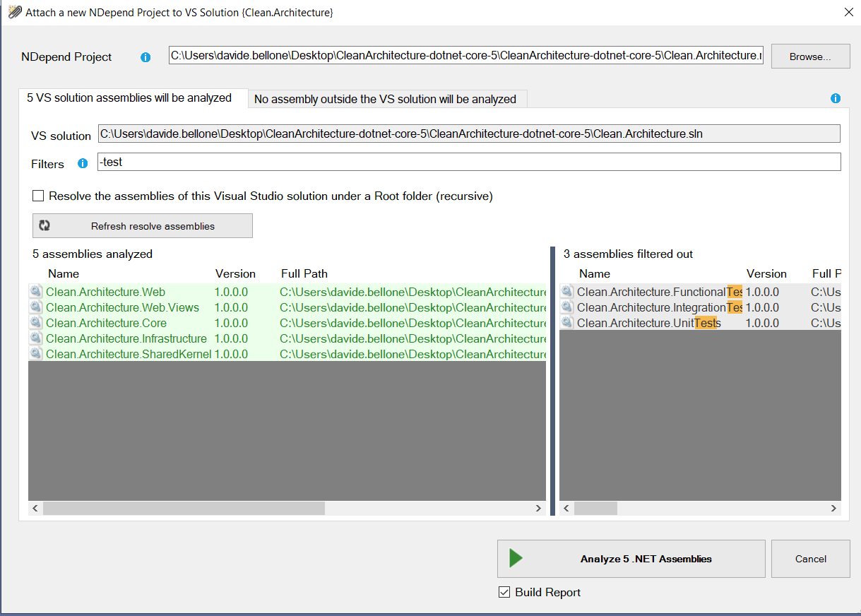The height and width of the screenshot is (616, 861).
Task: Click Refresh resolve assemblies
Action: [x=143, y=226]
